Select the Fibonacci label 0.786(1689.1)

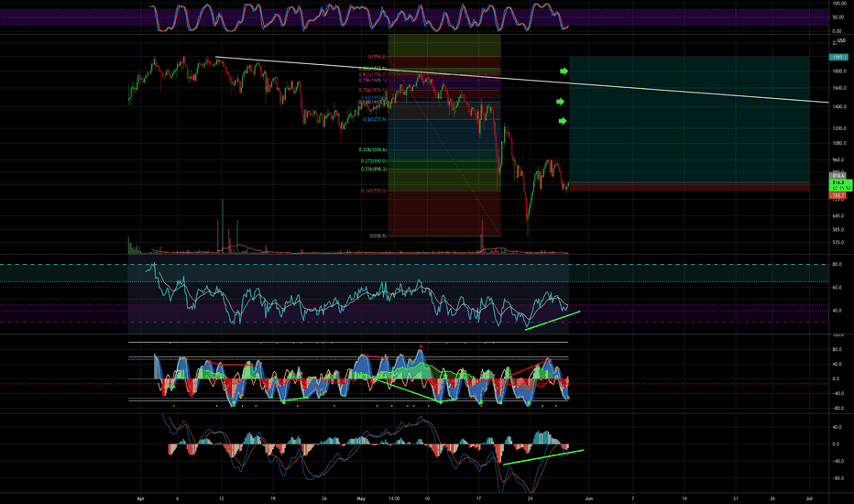(373, 80)
